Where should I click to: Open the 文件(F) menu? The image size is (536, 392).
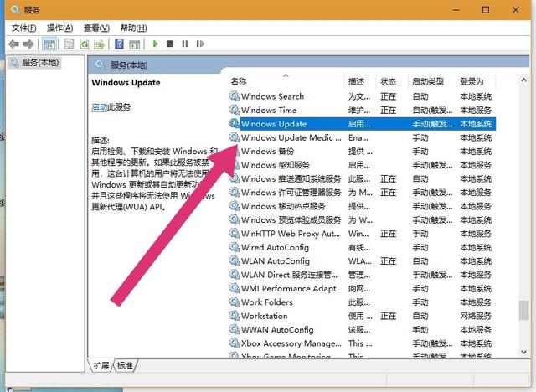coord(24,28)
